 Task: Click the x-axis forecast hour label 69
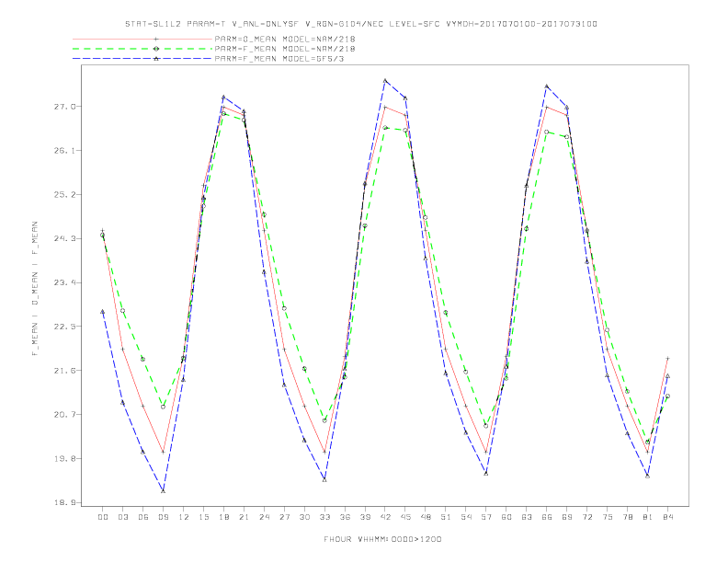567,517
